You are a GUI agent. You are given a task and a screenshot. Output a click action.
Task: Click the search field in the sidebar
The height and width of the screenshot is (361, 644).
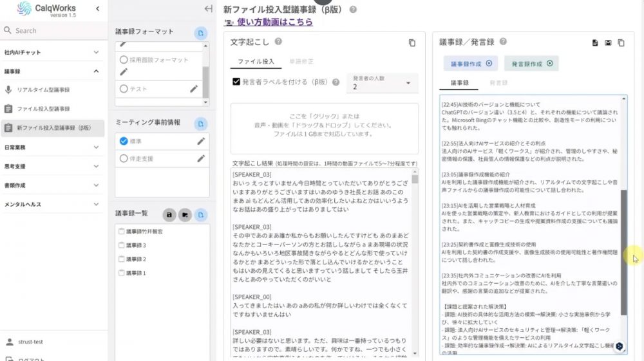coord(53,31)
